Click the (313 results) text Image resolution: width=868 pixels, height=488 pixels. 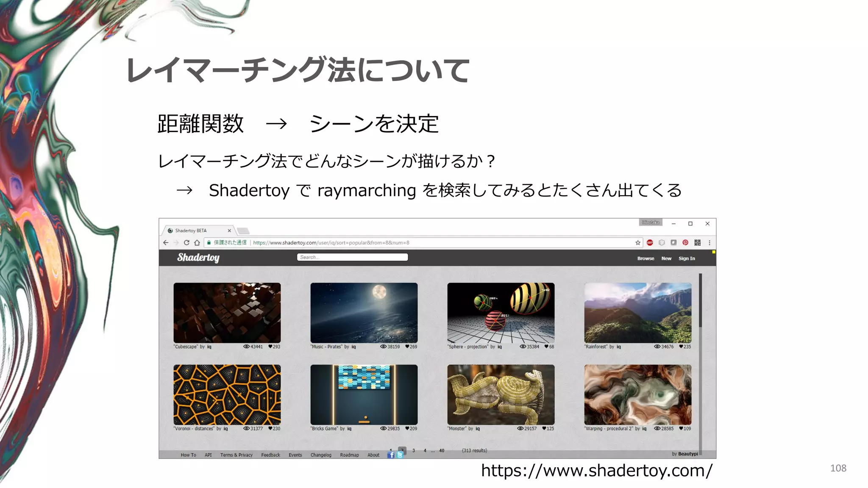coord(474,450)
